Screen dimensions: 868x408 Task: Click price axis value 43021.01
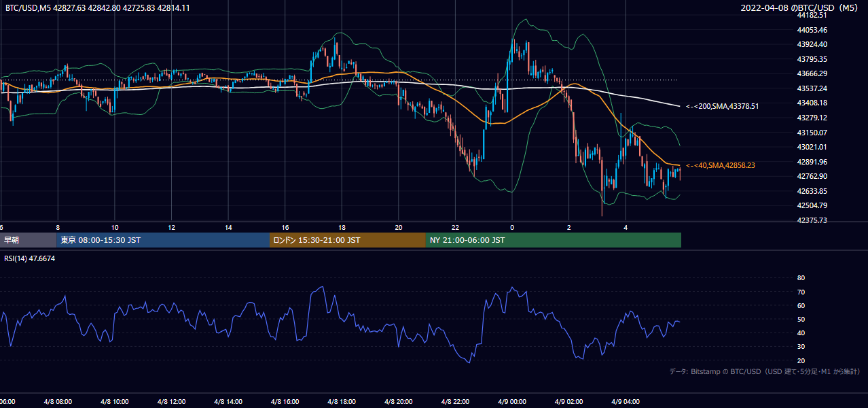point(812,147)
